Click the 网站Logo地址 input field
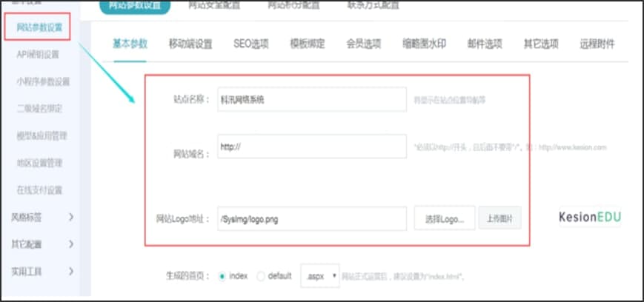This screenshot has height=302, width=644. coord(312,218)
